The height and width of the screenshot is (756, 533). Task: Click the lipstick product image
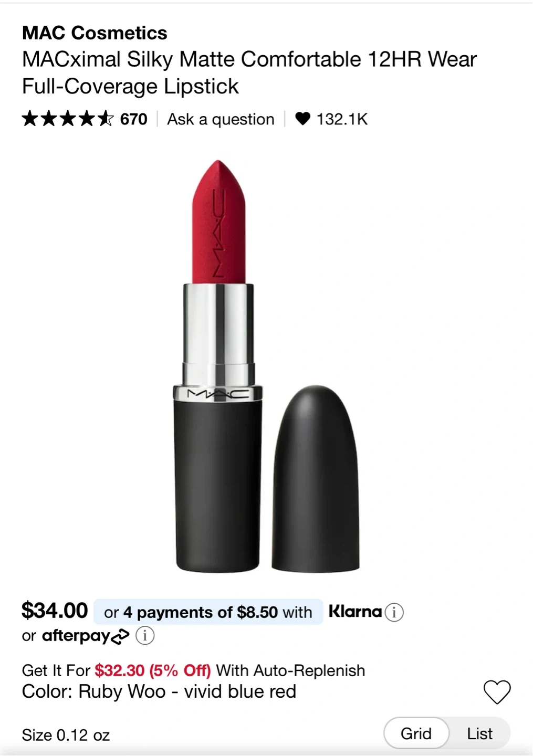[x=266, y=366]
